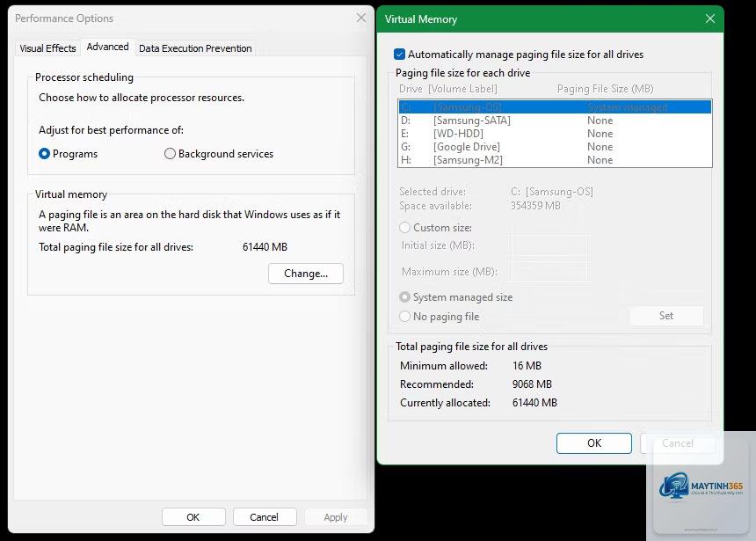The width and height of the screenshot is (756, 541).
Task: Open the Data Execution Prevention tab
Action: coord(195,48)
